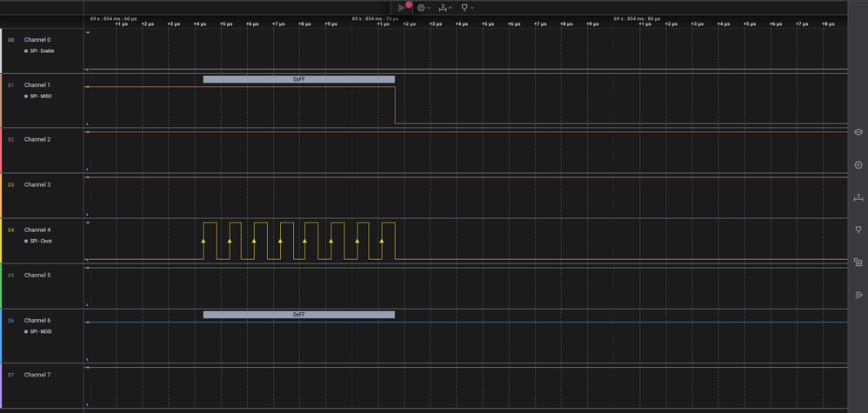This screenshot has width=868, height=413.
Task: Click the D2 channel index
Action: [x=10, y=139]
